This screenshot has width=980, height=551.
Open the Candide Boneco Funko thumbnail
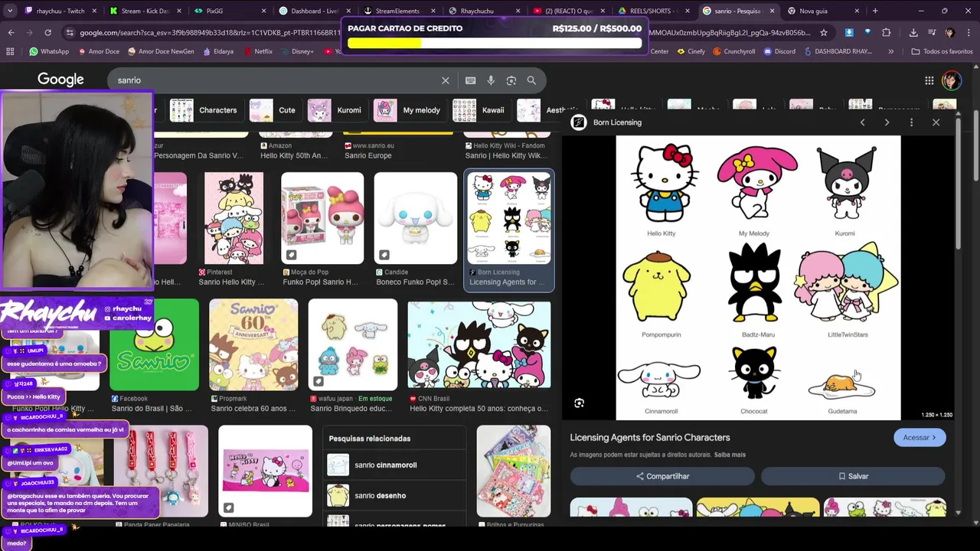point(415,218)
